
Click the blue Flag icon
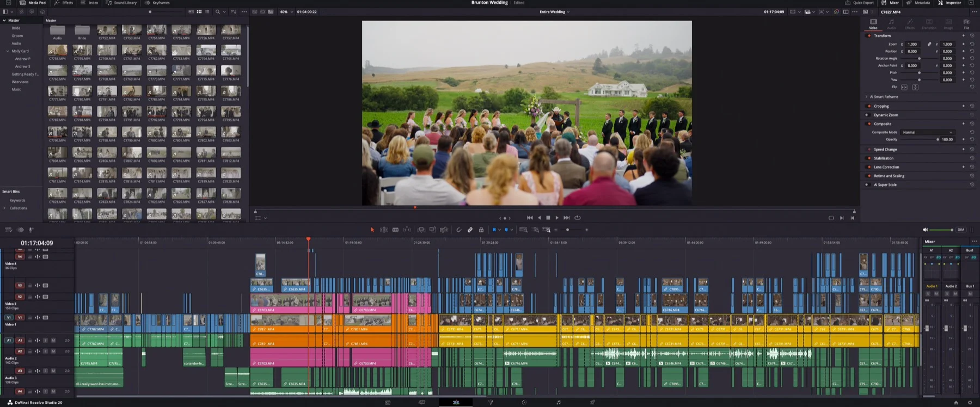tap(494, 230)
